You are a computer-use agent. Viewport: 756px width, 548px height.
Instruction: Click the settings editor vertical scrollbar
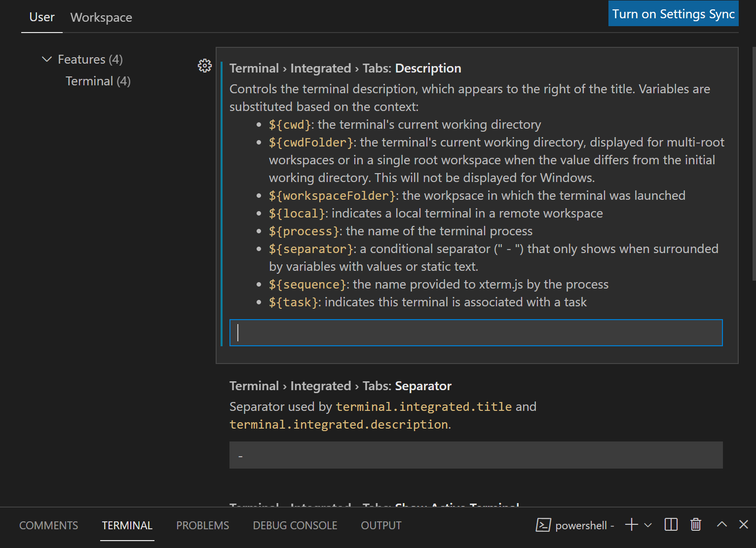754,163
